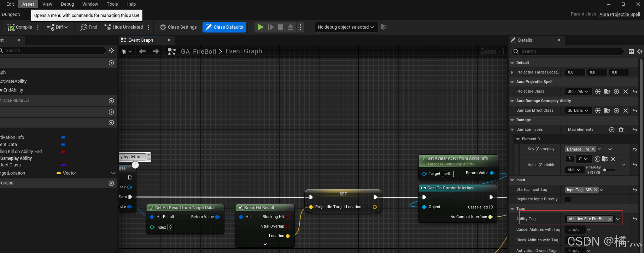Click the eject button in toolbar

pos(291,27)
